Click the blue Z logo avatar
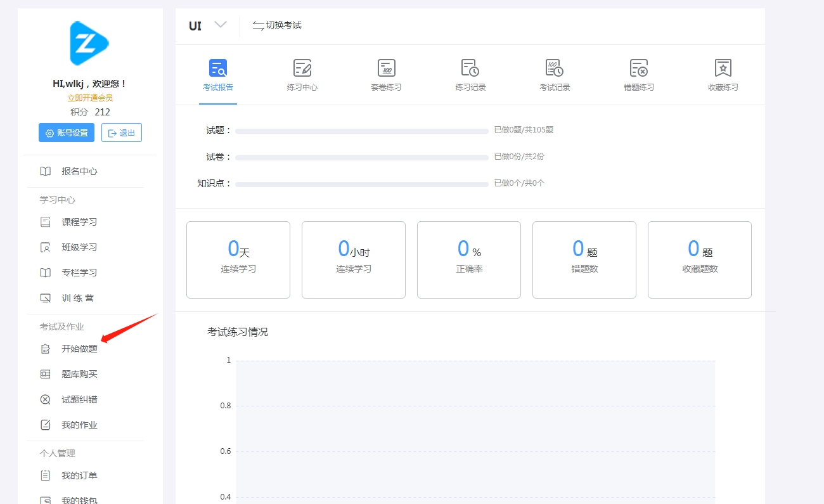Screen dimensions: 824x504 click(89, 43)
